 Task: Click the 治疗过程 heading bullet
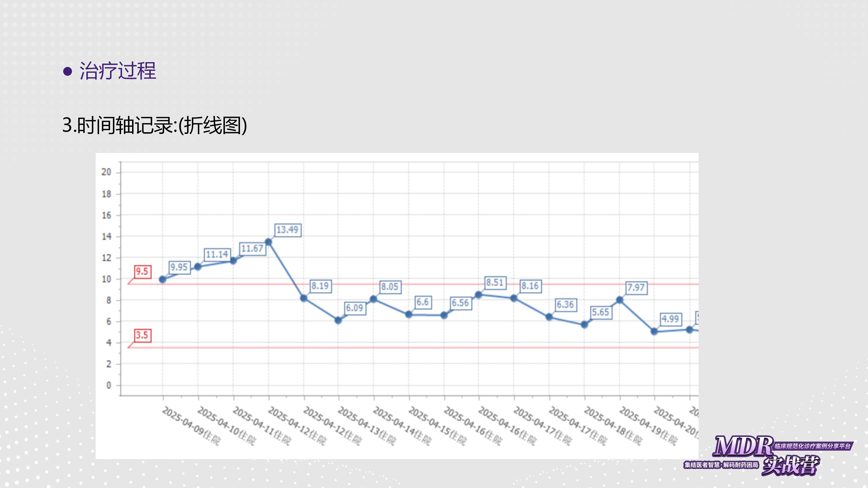68,71
